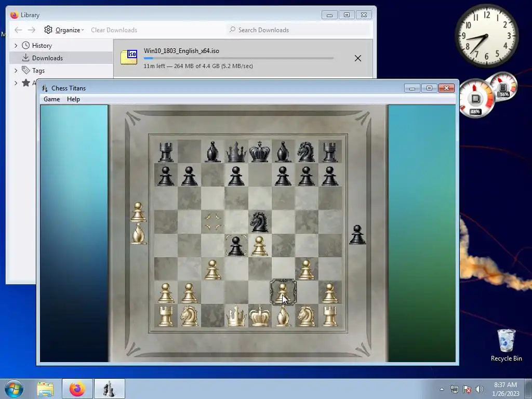Select the white pawn on a2

tap(166, 293)
